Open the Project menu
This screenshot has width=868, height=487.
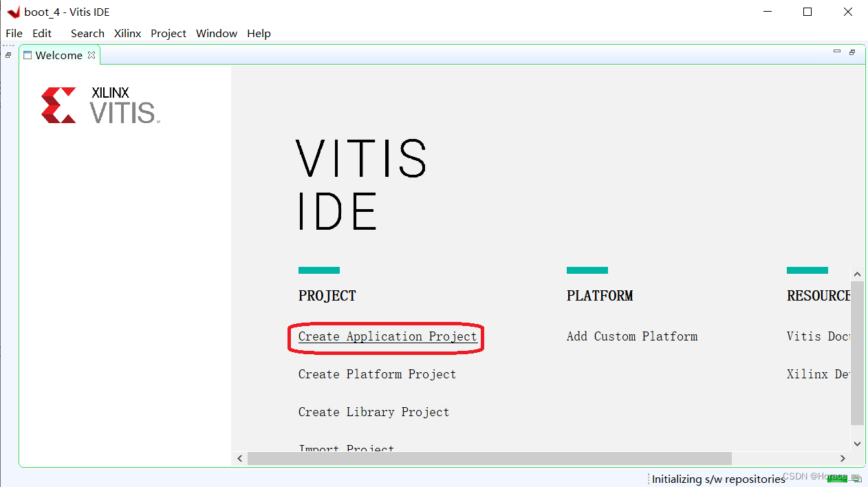click(168, 33)
